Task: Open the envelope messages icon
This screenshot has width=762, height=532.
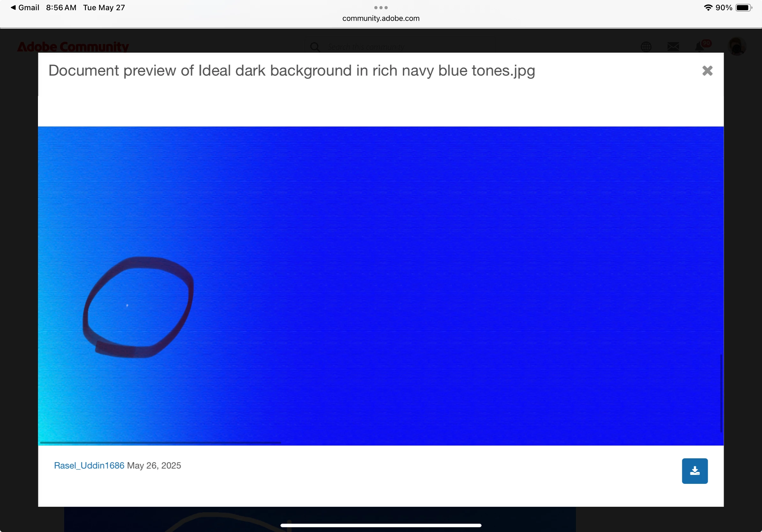Action: tap(673, 47)
